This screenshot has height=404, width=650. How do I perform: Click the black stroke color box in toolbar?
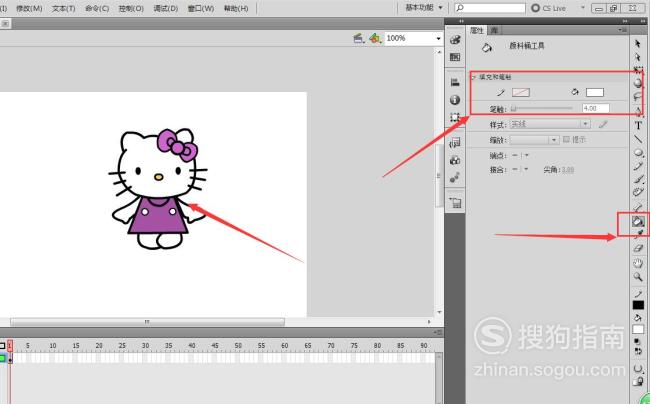pos(638,305)
